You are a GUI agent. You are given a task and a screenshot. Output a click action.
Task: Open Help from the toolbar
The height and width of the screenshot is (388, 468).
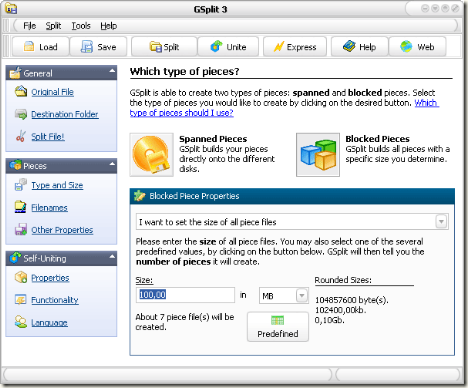coord(360,47)
